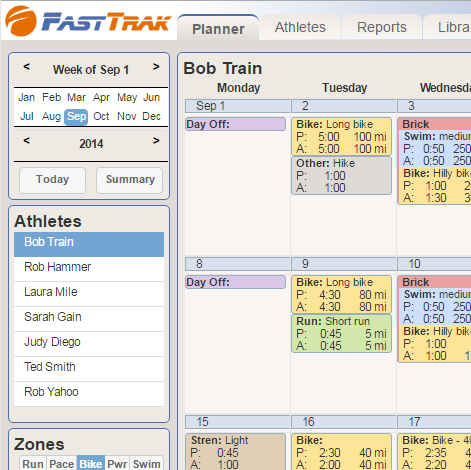The image size is (471, 470).
Task: Switch Zones to Pwr tab
Action: click(117, 463)
